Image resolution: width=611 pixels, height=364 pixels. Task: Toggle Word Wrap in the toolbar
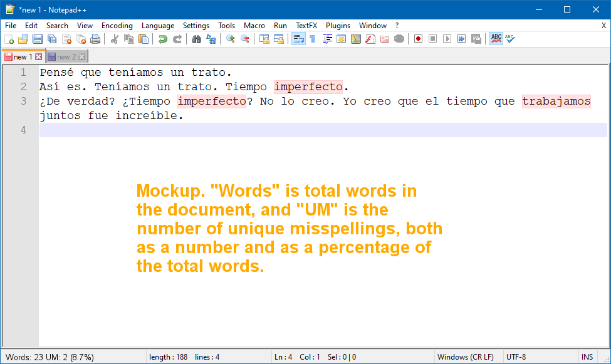(298, 39)
